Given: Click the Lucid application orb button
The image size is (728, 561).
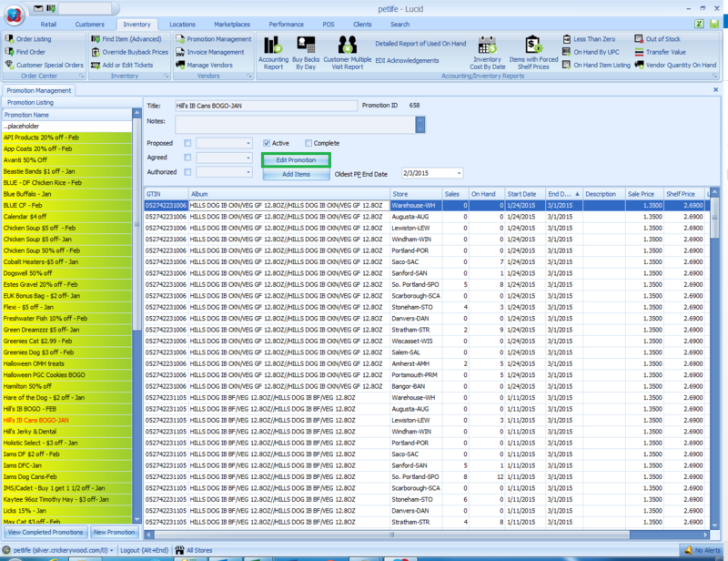Looking at the screenshot, I should (x=15, y=15).
